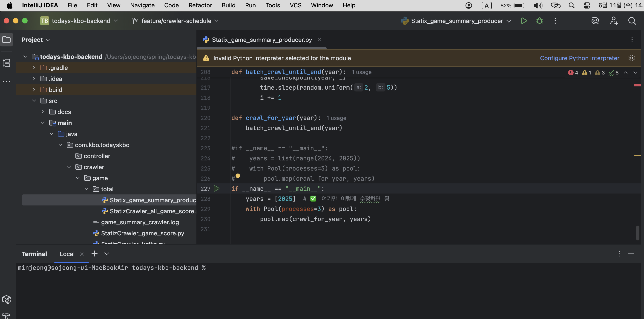This screenshot has width=644, height=319.
Task: Click the add collaborator person icon
Action: (614, 21)
